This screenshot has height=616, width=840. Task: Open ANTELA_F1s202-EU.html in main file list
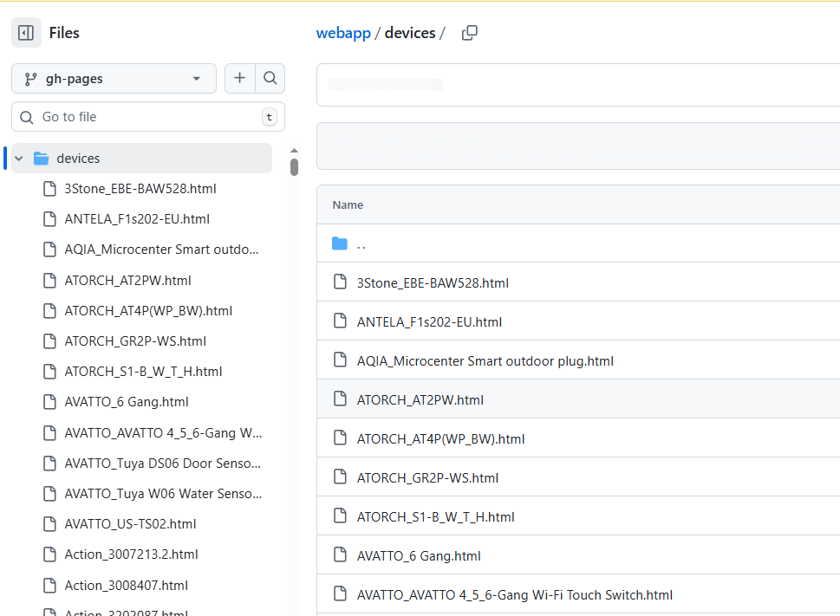coord(429,322)
